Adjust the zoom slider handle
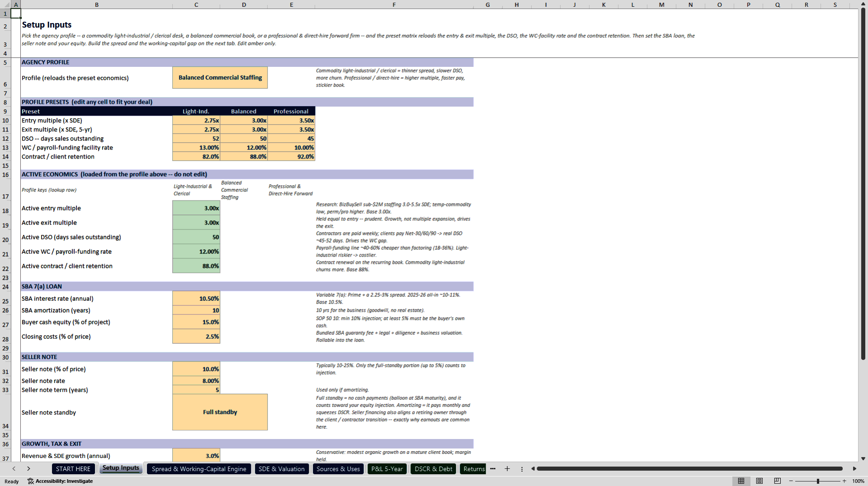Viewport: 868px width, 486px height. (818, 481)
